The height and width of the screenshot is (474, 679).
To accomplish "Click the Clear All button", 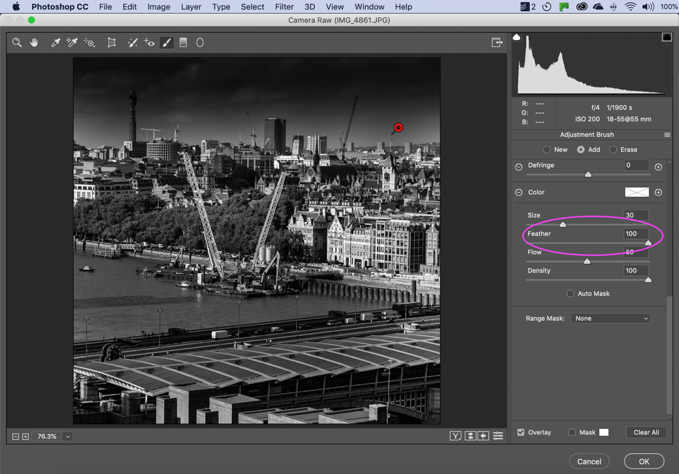I will 646,433.
